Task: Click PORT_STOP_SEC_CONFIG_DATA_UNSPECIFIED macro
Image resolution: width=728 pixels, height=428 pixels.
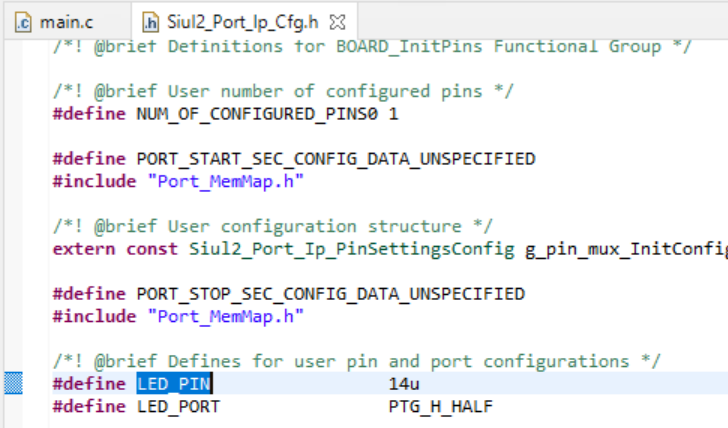Action: pyautogui.click(x=330, y=294)
